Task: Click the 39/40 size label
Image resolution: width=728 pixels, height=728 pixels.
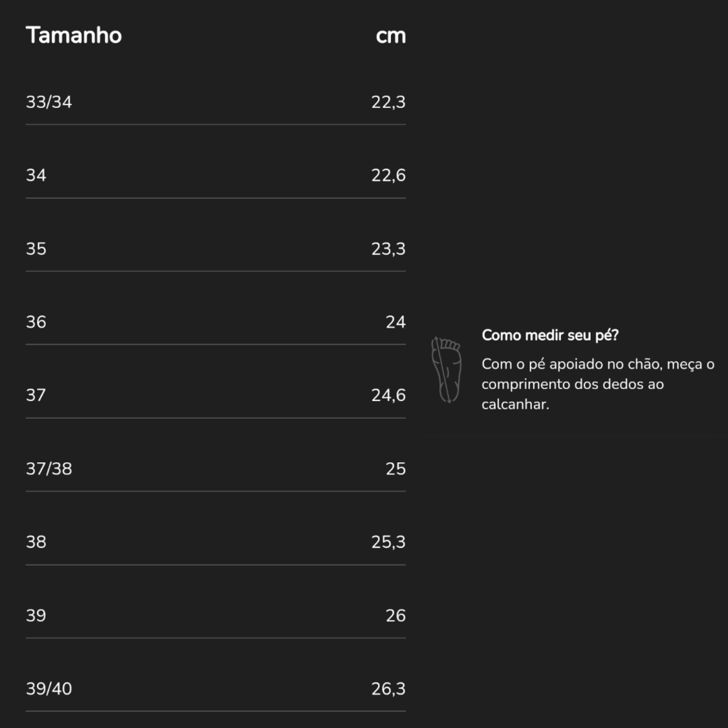Action: point(49,689)
